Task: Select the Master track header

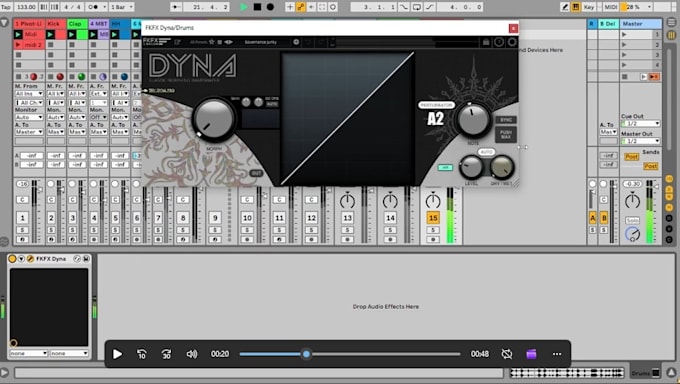Action: (x=641, y=24)
